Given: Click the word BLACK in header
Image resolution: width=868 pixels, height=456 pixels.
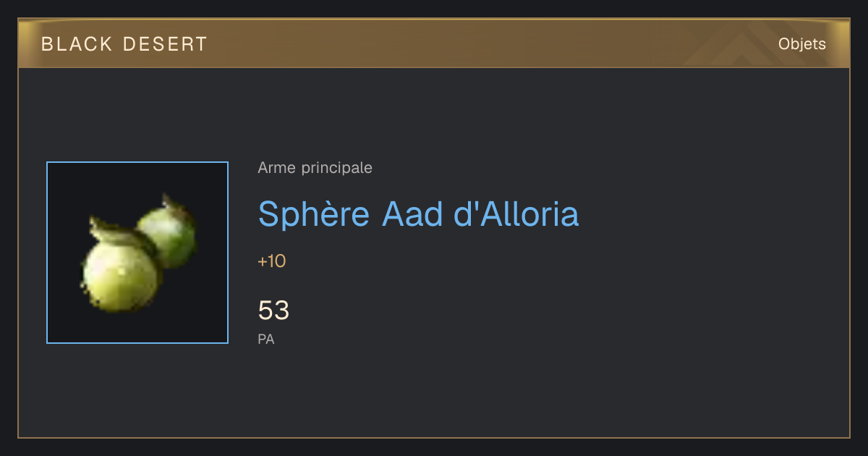Looking at the screenshot, I should pyautogui.click(x=77, y=44).
